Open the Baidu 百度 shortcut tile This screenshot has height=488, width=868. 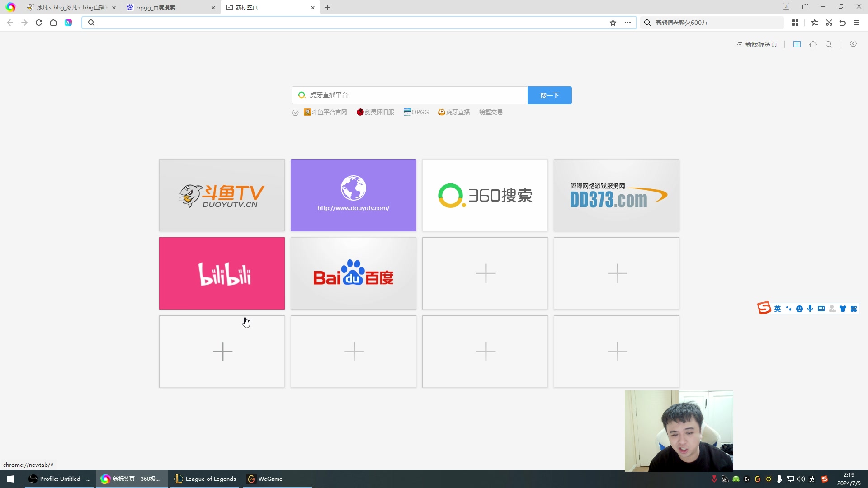click(x=354, y=273)
